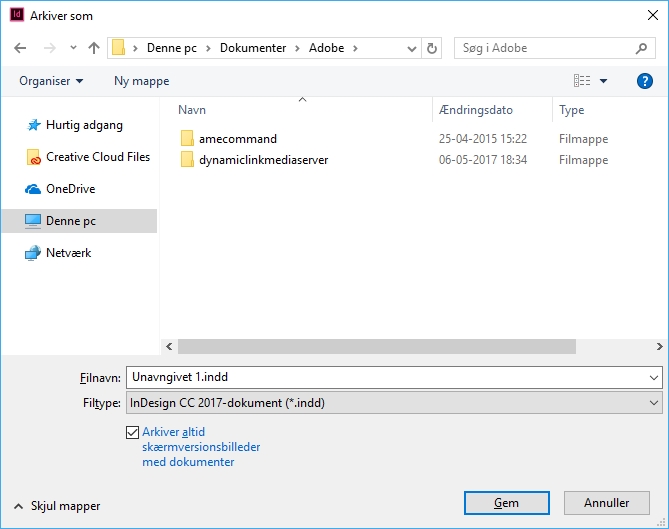Click the horizontal scrollbar thumb
This screenshot has height=529, width=669.
[x=377, y=346]
